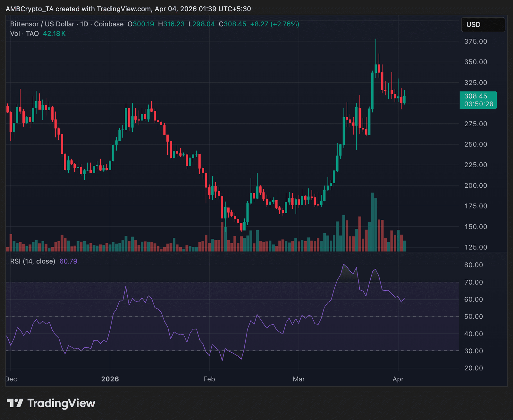Viewport: 513px width, 420px height.
Task: Click the Coinbase exchange label
Action: (109, 24)
